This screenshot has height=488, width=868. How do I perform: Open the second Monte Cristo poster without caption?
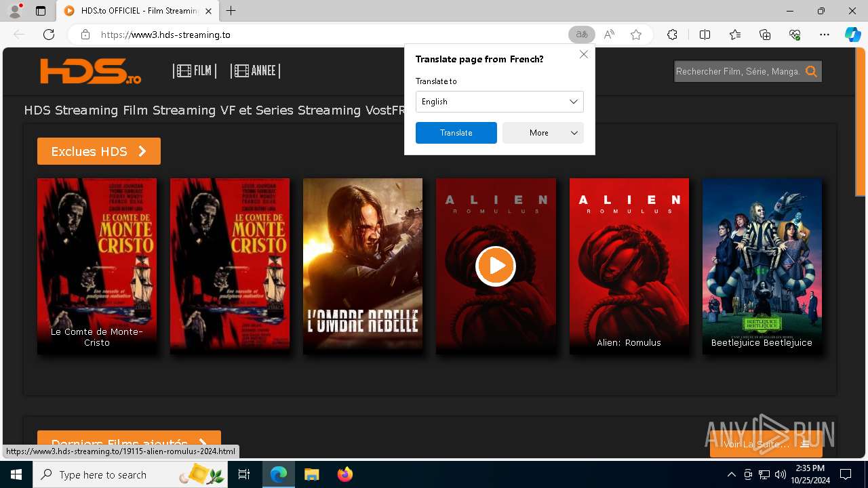tap(230, 266)
